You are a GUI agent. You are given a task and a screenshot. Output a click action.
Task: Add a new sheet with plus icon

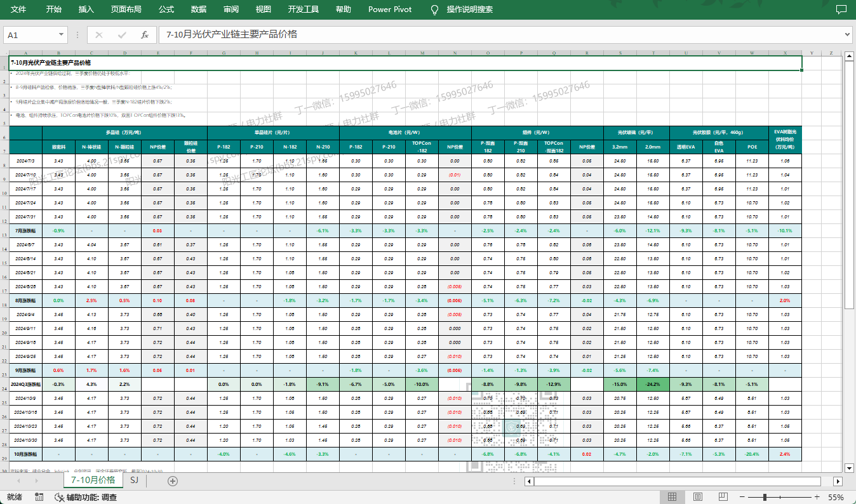tap(172, 481)
